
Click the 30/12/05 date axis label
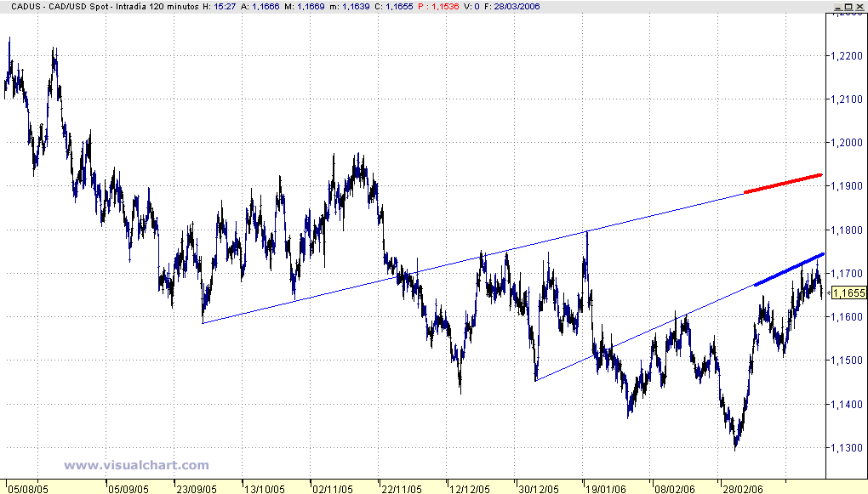539,489
